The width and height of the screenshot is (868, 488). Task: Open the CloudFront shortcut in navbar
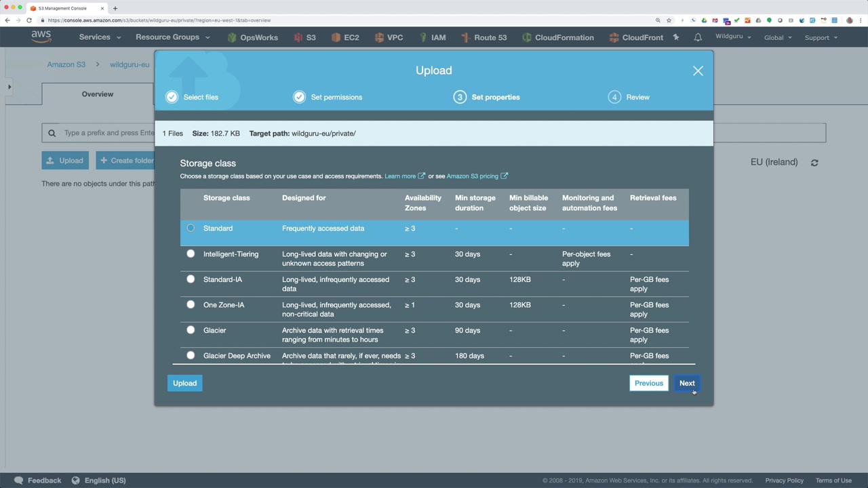pyautogui.click(x=636, y=37)
